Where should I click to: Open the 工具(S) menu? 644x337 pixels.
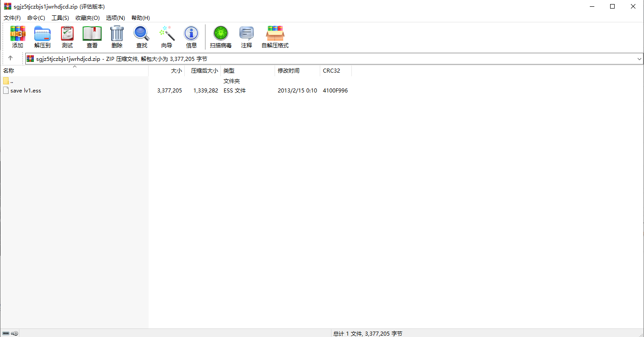point(60,18)
